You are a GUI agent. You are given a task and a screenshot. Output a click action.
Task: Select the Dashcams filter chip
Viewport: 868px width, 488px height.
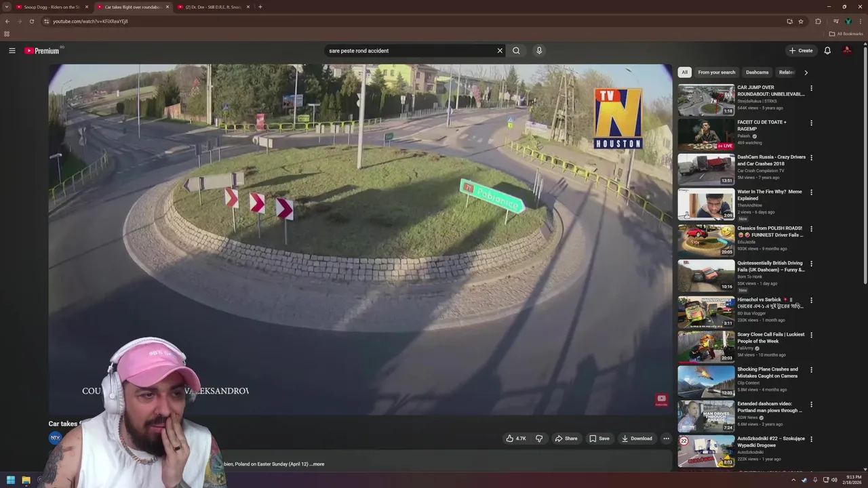point(757,72)
